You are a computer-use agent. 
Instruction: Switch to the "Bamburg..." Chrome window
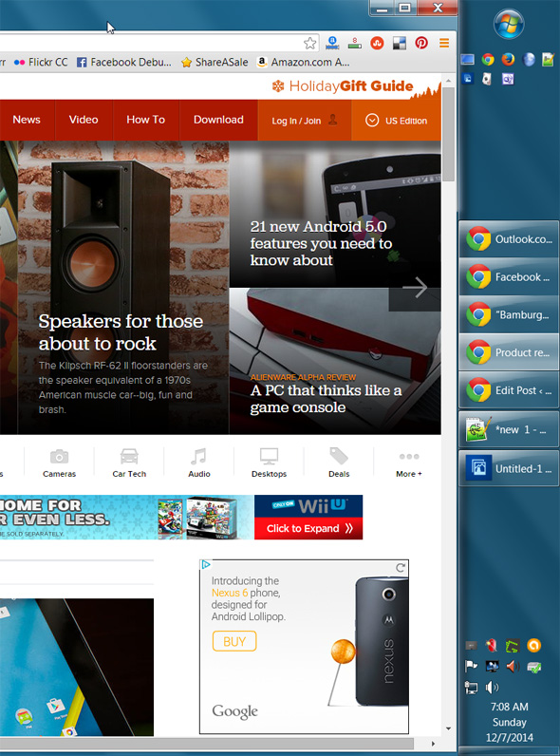pos(509,314)
